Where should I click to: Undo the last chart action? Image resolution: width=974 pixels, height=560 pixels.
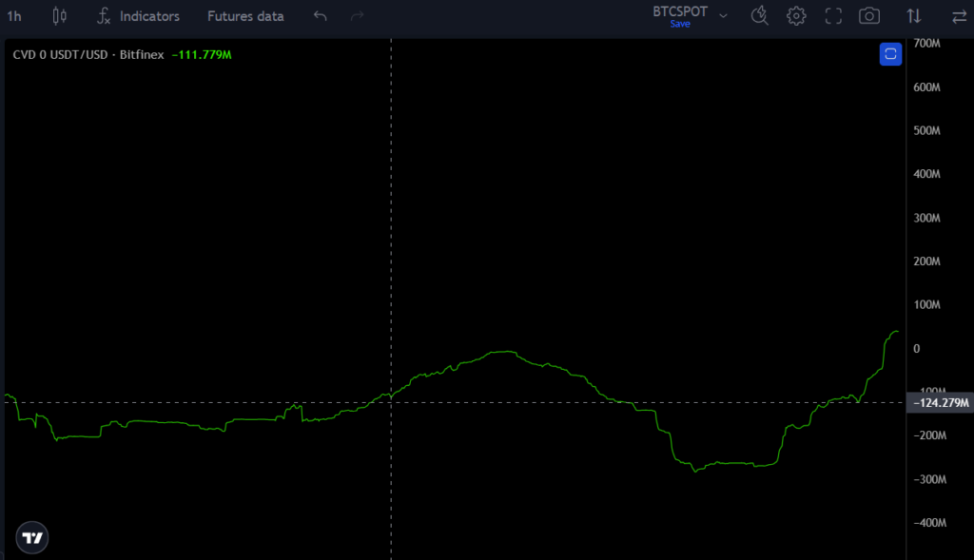[x=321, y=16]
